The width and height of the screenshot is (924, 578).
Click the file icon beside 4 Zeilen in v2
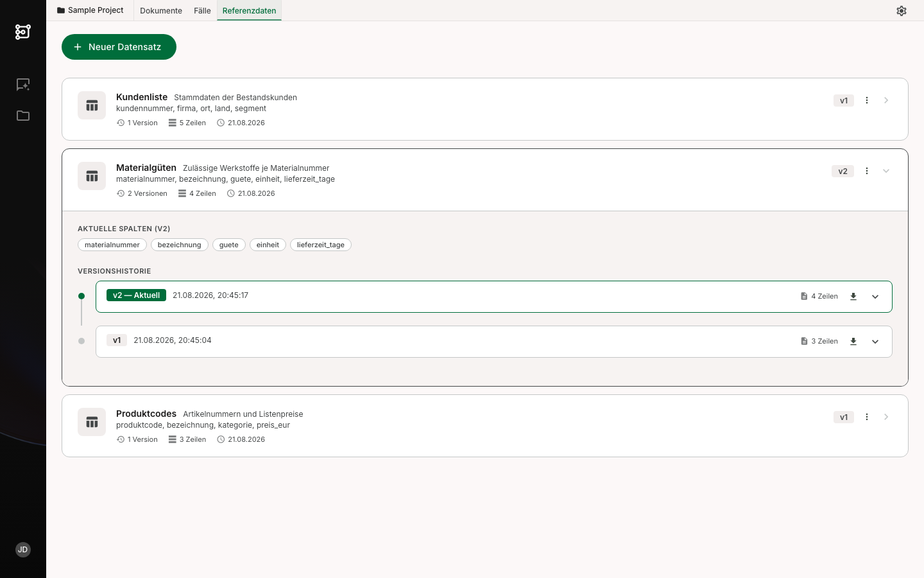coord(804,297)
